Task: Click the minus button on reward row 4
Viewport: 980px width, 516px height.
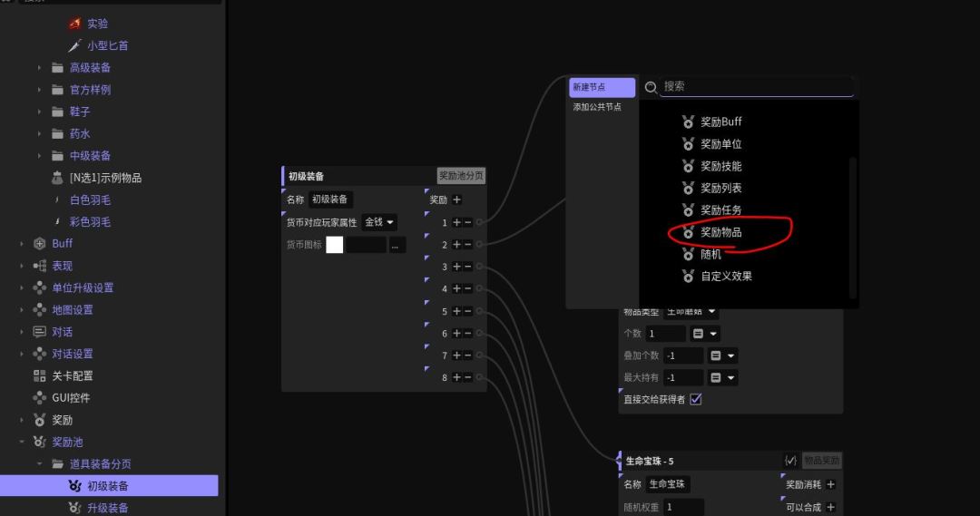Action: coord(467,288)
